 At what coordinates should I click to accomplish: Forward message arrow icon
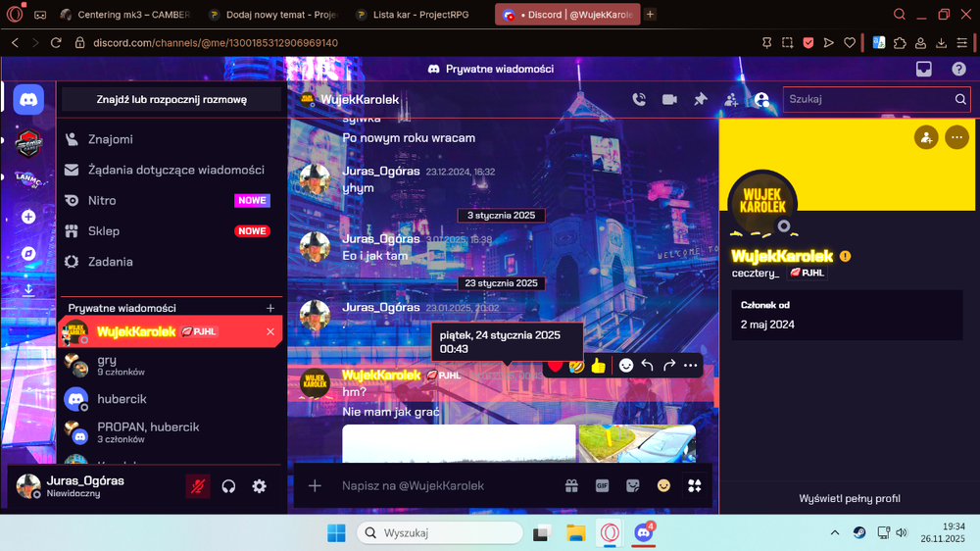coord(668,366)
